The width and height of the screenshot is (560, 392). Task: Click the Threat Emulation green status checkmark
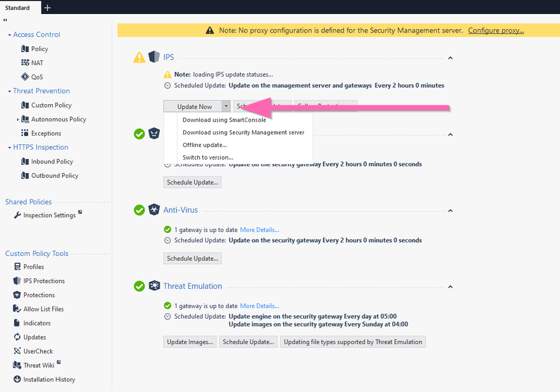(139, 286)
